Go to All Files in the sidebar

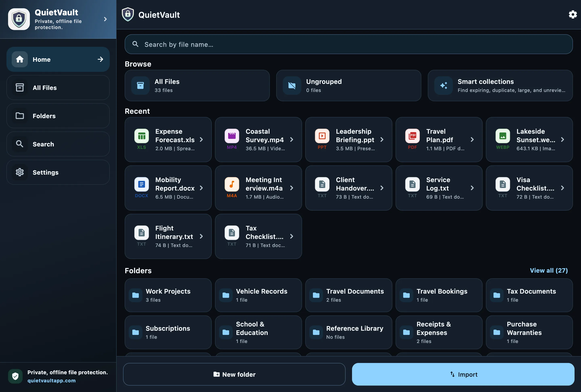pos(58,88)
